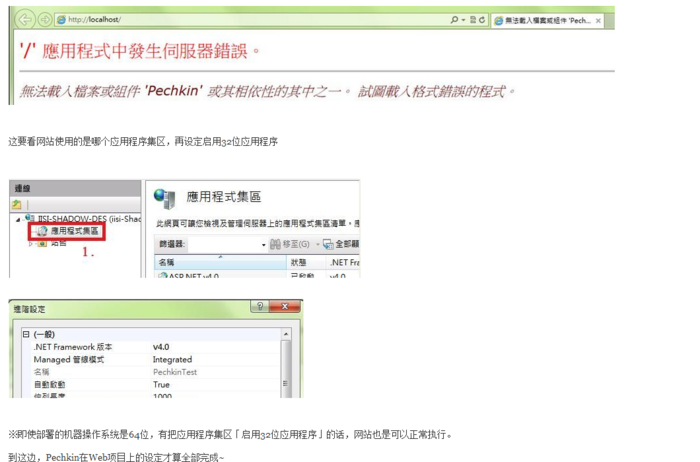700x462 pixels.
Task: Click the search magnifier icon in address bar
Action: [454, 20]
